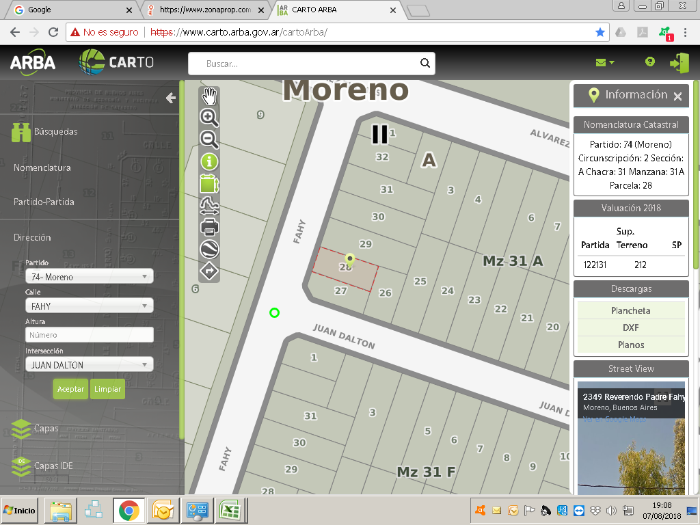Screen dimensions: 700x525
Task: Click the browser address bar URL
Action: 238,32
